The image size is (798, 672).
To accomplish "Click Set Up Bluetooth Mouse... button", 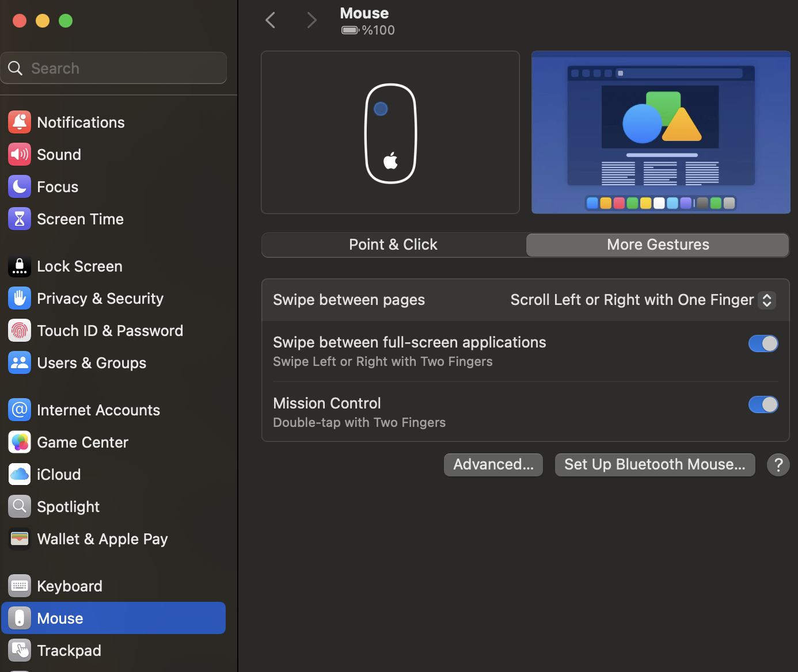I will 655,464.
